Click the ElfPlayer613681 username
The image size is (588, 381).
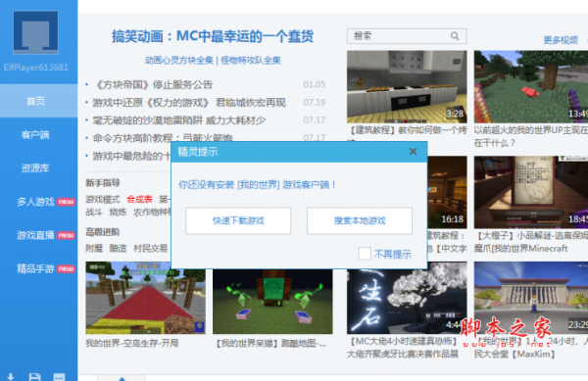pyautogui.click(x=35, y=68)
